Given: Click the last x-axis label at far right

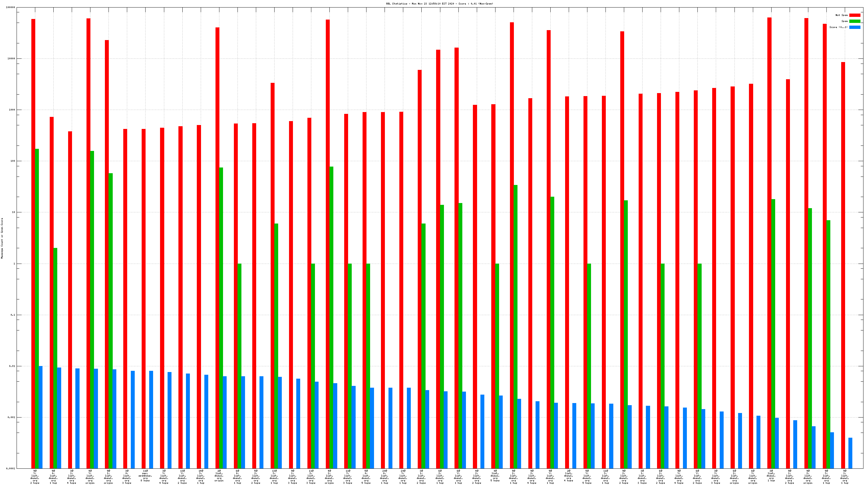Looking at the screenshot, I should 844,477.
